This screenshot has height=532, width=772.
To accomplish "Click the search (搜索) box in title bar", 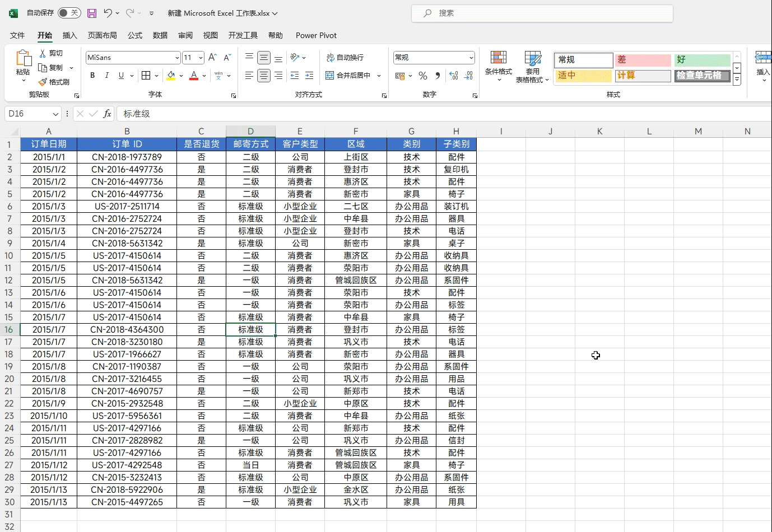I will pos(542,13).
